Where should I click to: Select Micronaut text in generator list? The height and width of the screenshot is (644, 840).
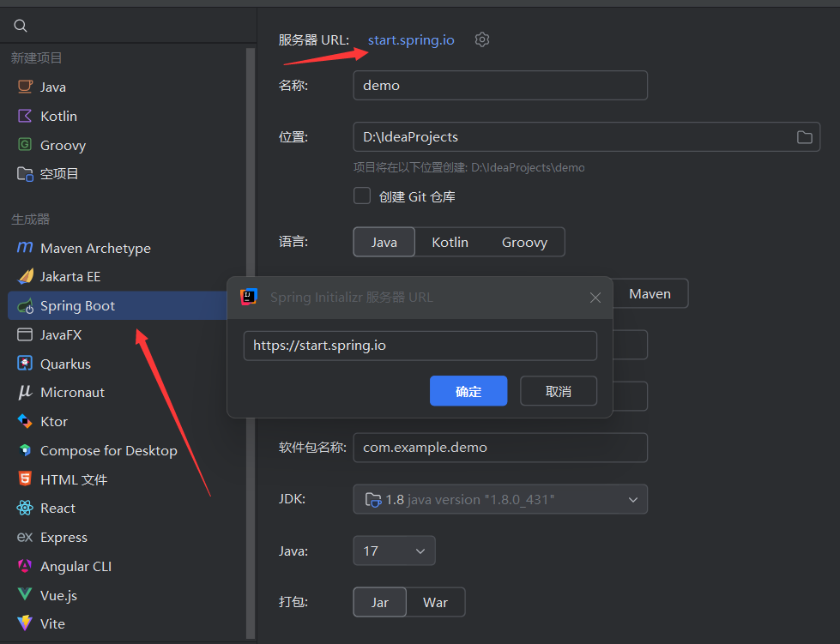coord(72,393)
